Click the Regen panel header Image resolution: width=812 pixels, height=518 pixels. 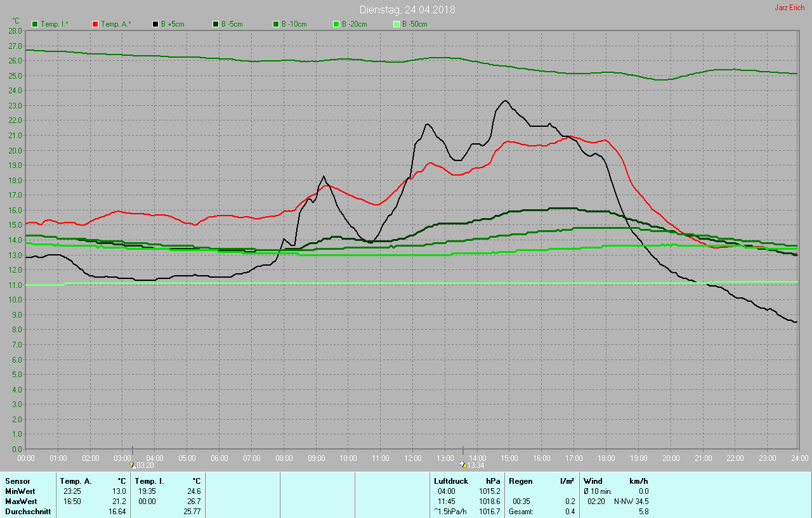pyautogui.click(x=520, y=481)
